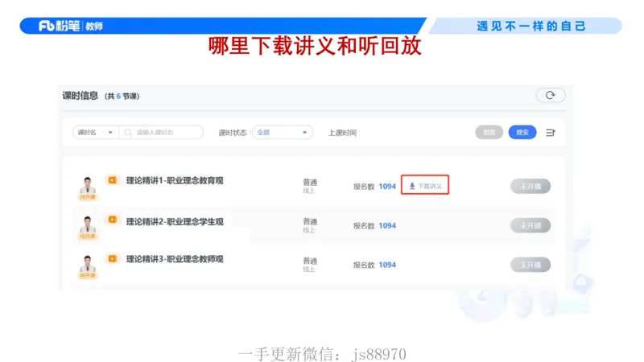Click the refresh icon in 课时信息 header
The image size is (644, 362).
[x=551, y=95]
